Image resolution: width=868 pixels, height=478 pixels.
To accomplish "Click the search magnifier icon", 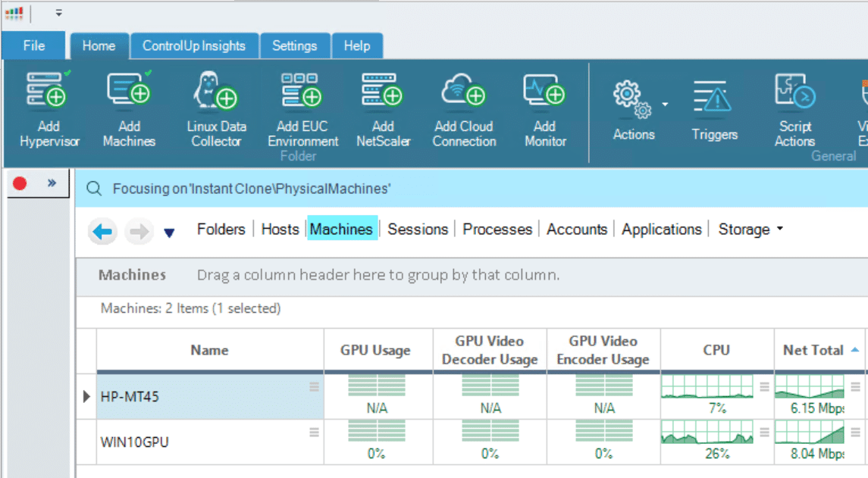I will tap(94, 189).
